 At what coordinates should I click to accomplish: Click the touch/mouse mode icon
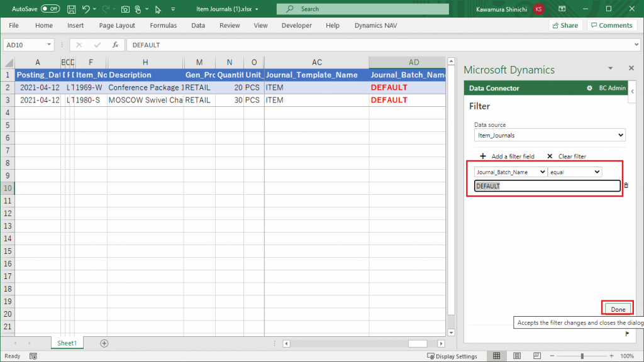(138, 9)
